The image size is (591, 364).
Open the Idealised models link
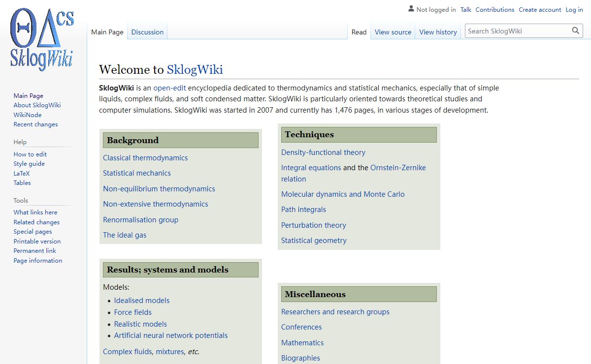pos(142,301)
